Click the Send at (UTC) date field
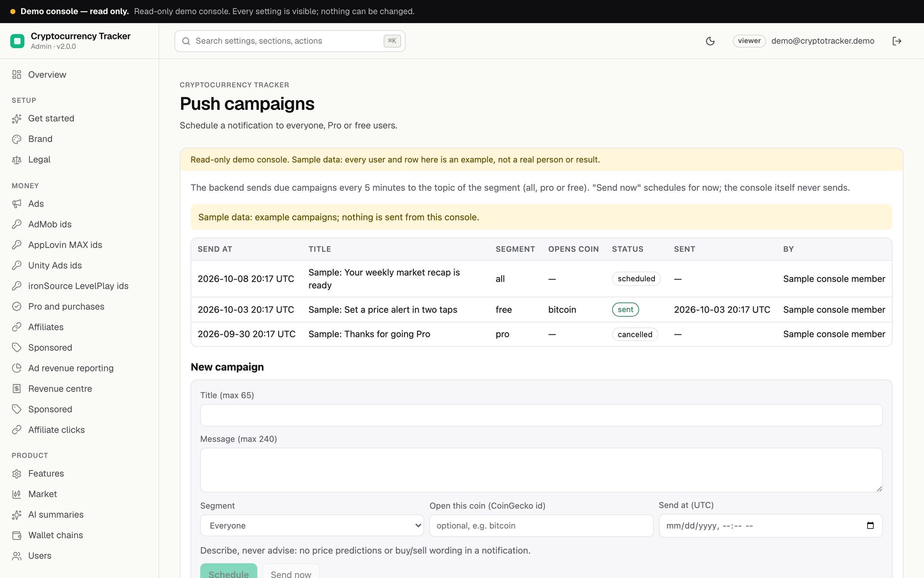 click(770, 525)
